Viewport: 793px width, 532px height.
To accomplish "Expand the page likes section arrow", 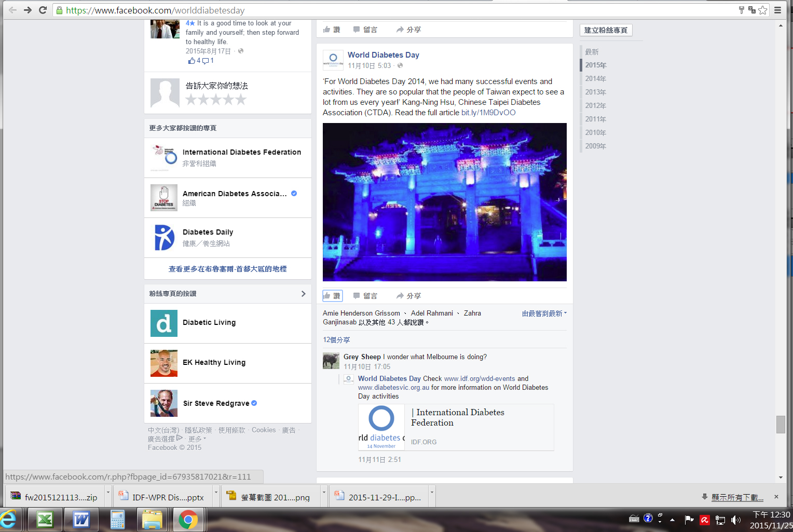I will coord(304,294).
